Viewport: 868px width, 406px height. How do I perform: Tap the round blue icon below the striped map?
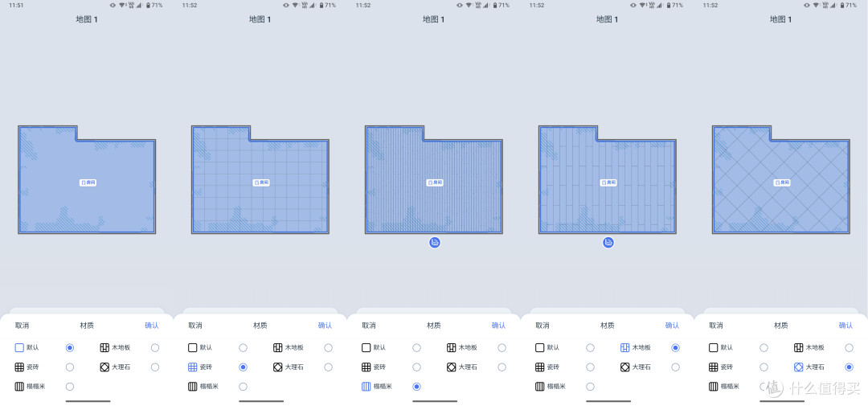pos(435,242)
